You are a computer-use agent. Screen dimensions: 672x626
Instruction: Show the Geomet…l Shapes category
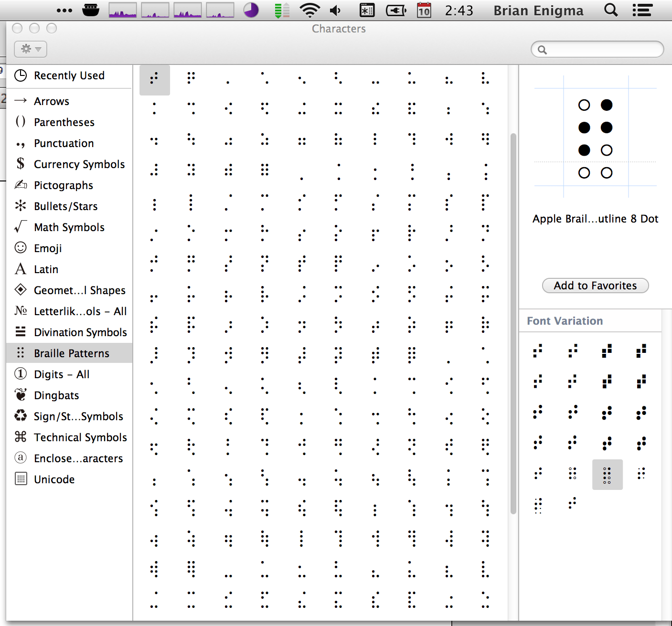point(69,290)
